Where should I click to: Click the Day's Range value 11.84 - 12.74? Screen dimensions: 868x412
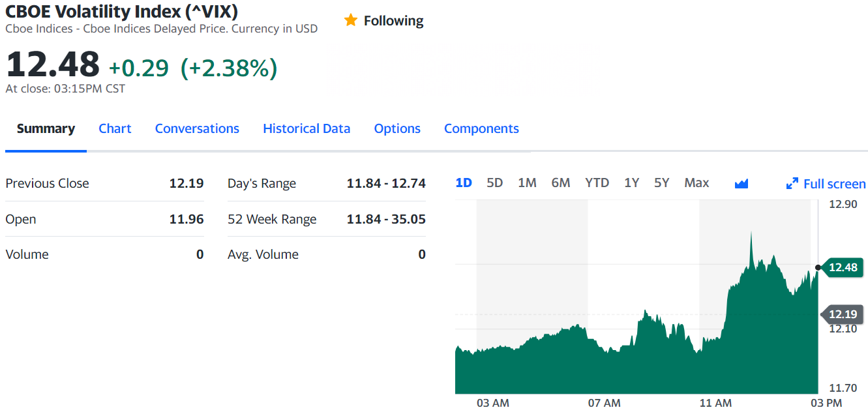pos(386,183)
